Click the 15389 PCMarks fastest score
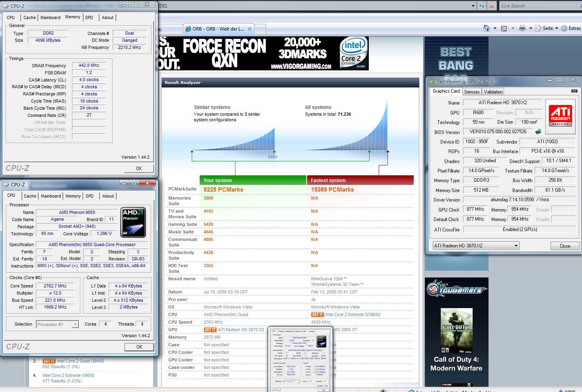 pos(332,190)
